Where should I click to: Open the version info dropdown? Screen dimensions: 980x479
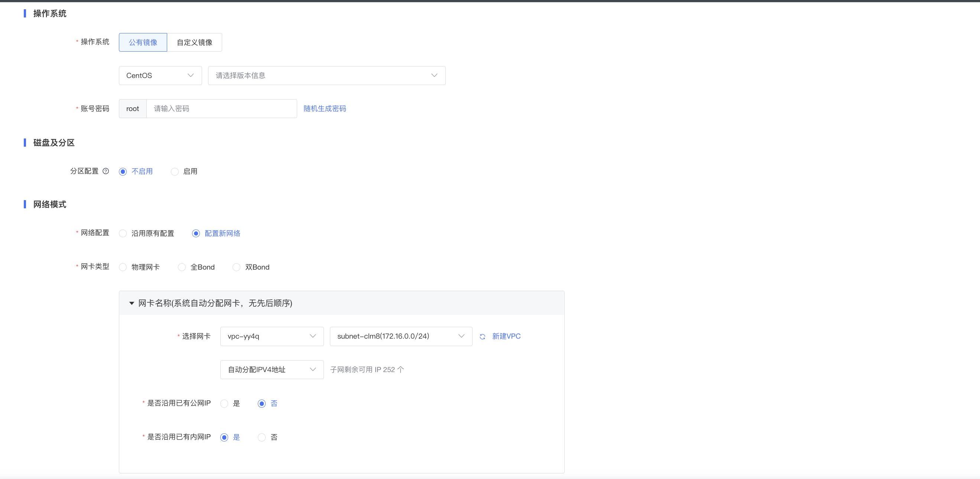point(327,76)
